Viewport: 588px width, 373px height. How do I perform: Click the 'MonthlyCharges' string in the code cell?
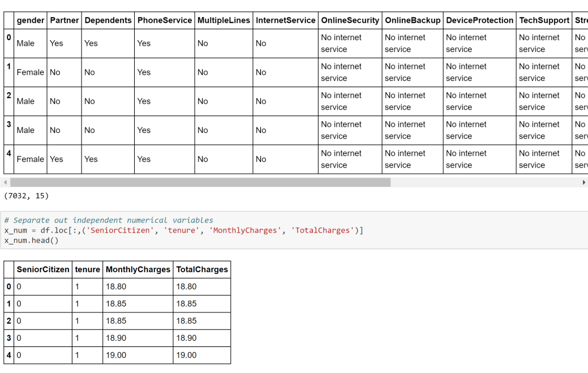245,230
